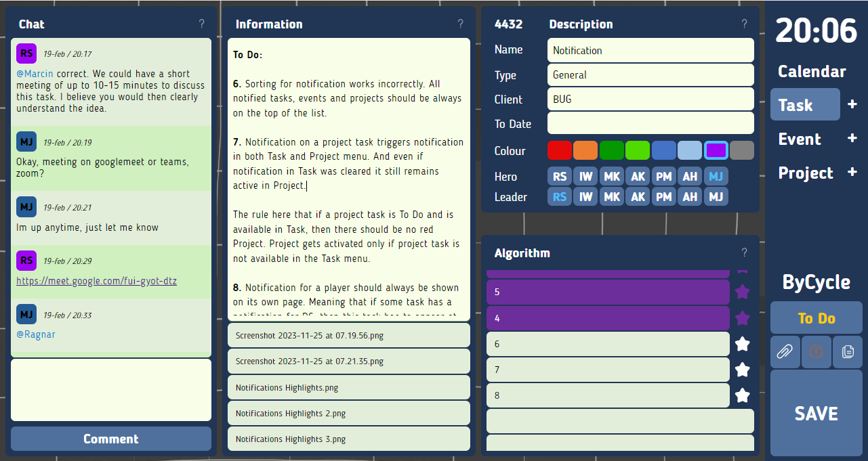Image resolution: width=868 pixels, height=461 pixels.
Task: Open the Description panel help icon
Action: [x=744, y=24]
